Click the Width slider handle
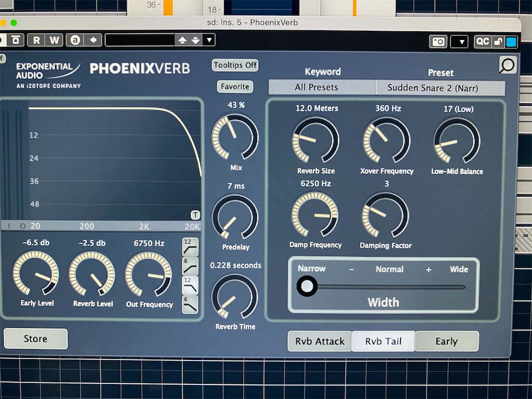The image size is (532, 399). (x=307, y=286)
